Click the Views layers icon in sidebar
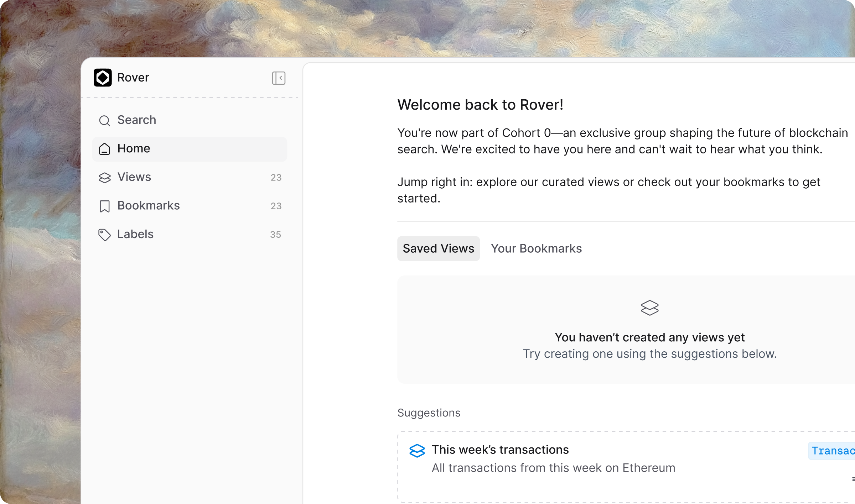This screenshot has width=855, height=504. point(104,178)
